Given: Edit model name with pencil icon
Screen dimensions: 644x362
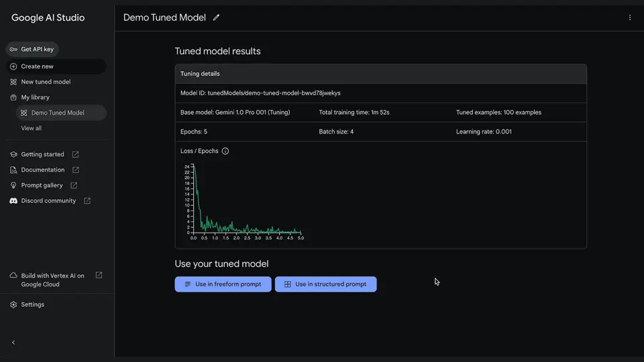Looking at the screenshot, I should pyautogui.click(x=216, y=17).
